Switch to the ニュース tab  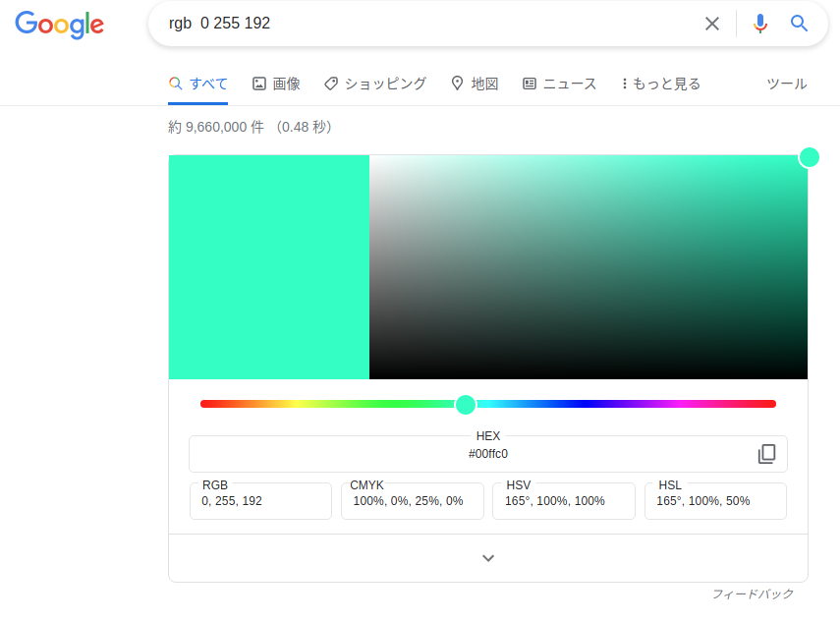pos(560,84)
